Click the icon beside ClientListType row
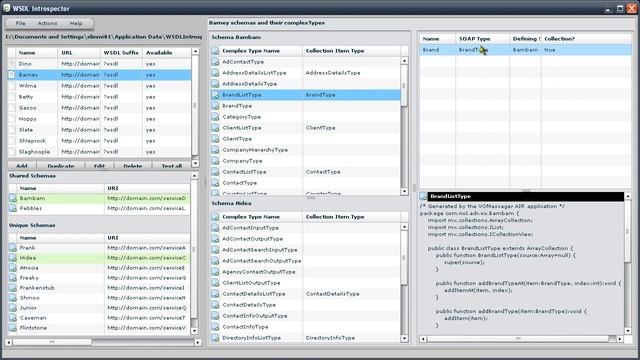This screenshot has width=640, height=360. (215, 128)
